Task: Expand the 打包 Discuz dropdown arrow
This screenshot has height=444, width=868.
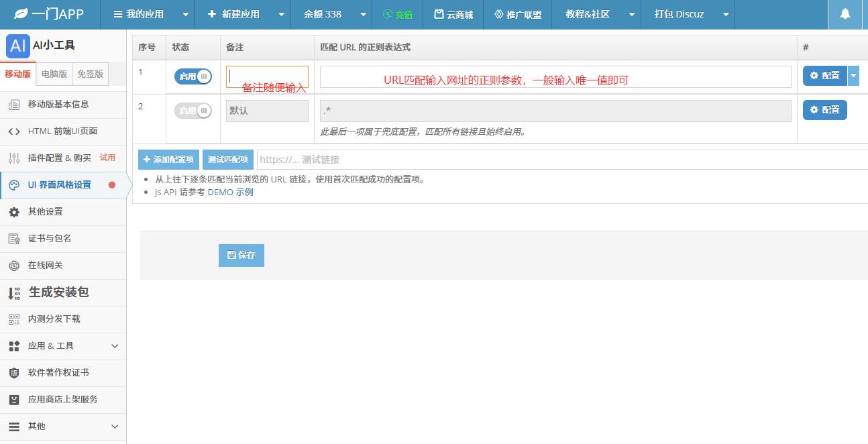Action: coord(726,15)
